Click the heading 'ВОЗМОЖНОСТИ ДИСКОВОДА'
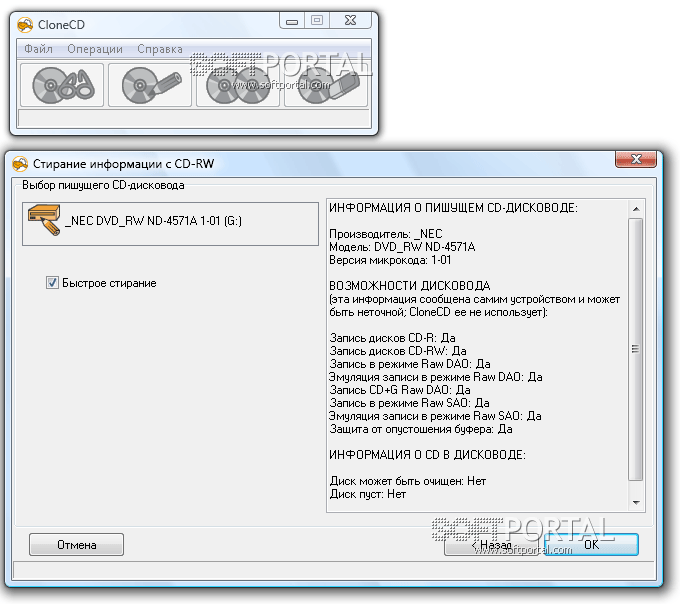Image resolution: width=680 pixels, height=604 pixels. click(409, 286)
